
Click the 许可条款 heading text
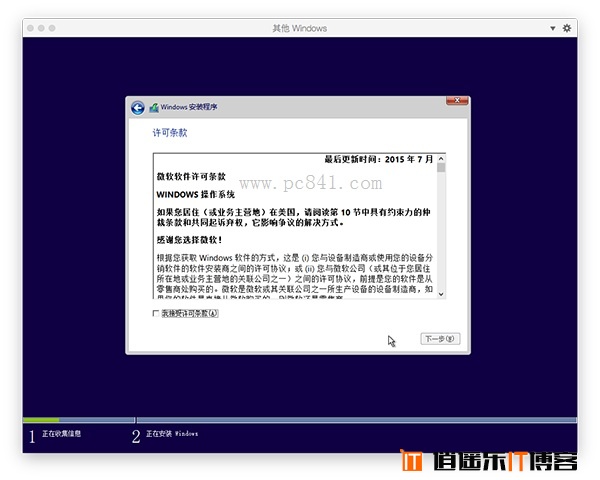(x=170, y=133)
